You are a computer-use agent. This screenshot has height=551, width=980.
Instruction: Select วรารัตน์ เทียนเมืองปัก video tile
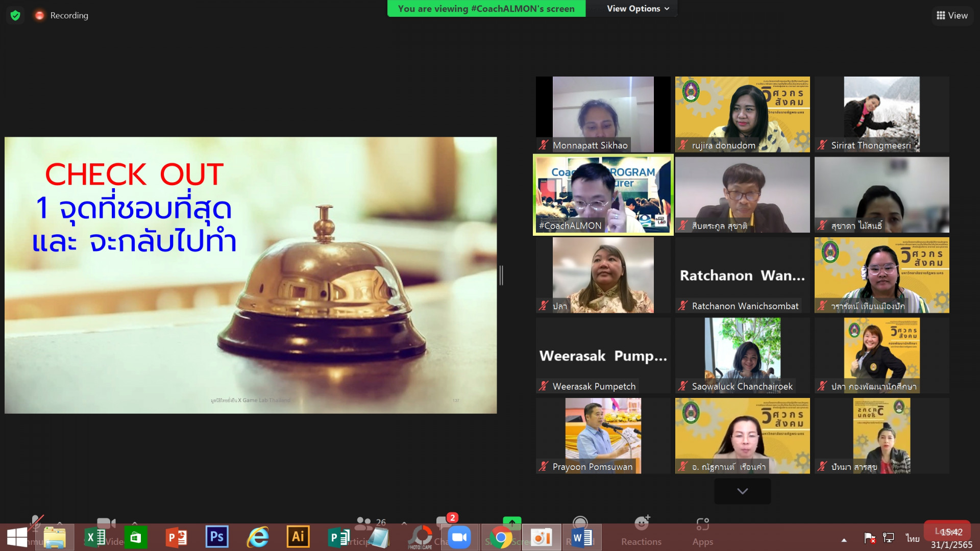click(882, 275)
